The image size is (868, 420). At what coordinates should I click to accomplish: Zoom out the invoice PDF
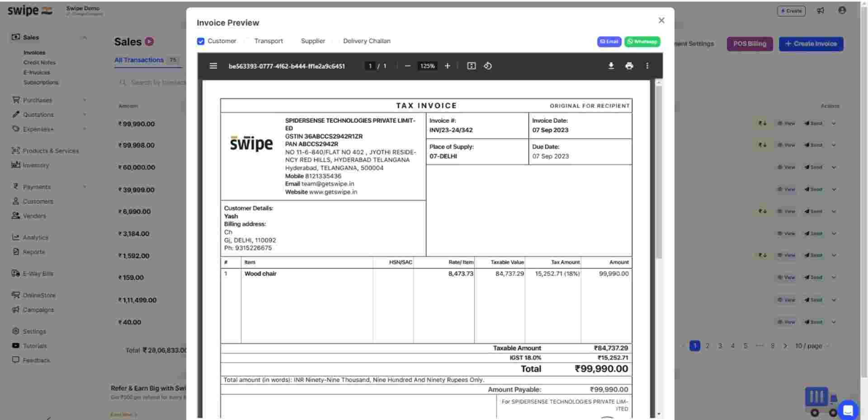(x=407, y=66)
